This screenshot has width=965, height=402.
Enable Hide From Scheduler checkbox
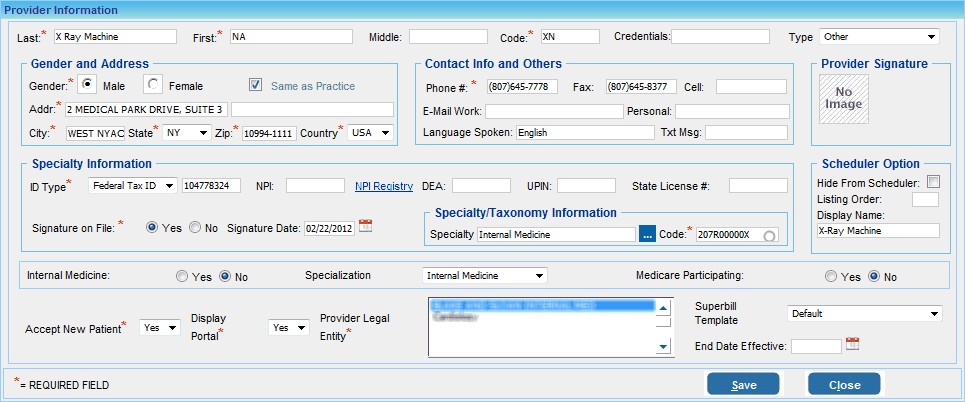coord(933,181)
